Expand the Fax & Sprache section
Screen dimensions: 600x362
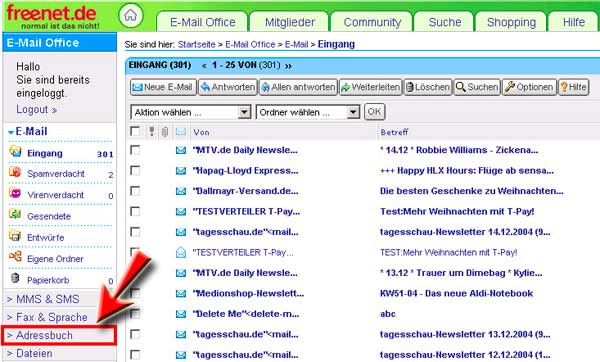click(47, 317)
